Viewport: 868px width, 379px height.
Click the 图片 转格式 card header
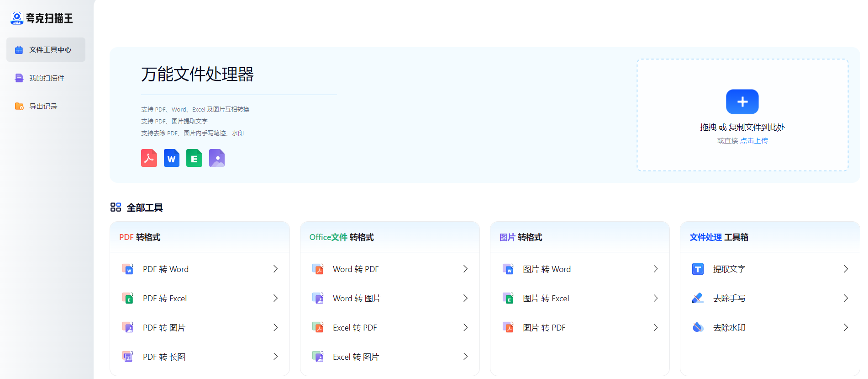click(580, 237)
